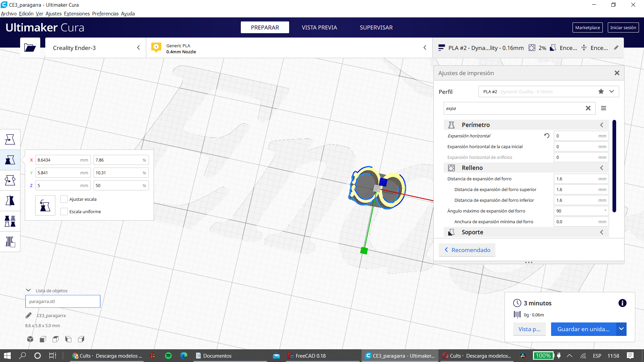Screen dimensions: 644x362
Task: Click the settings panel vertical scrollbar
Action: (x=614, y=166)
